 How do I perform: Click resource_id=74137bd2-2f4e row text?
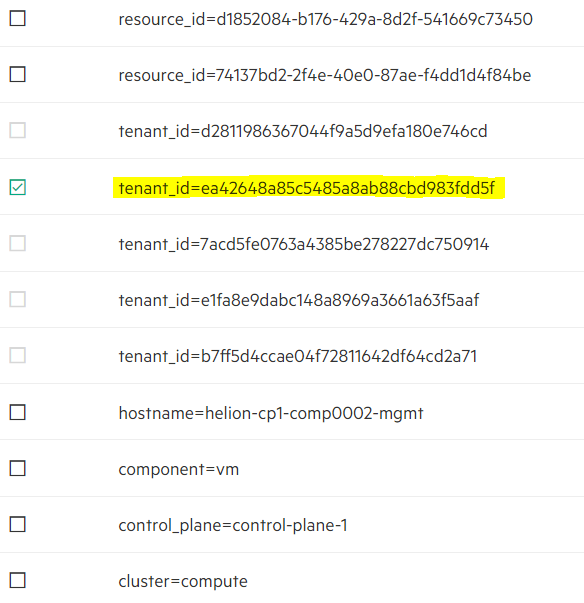pyautogui.click(x=324, y=75)
